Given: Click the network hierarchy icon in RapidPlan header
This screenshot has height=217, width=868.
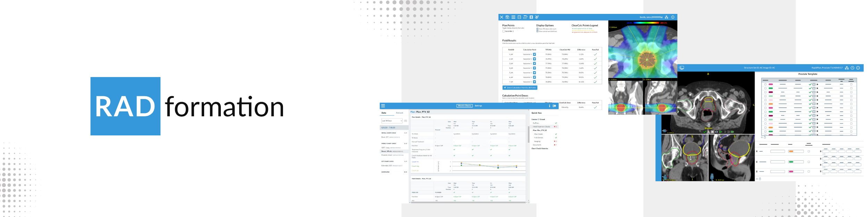Looking at the screenshot, I should click(847, 68).
